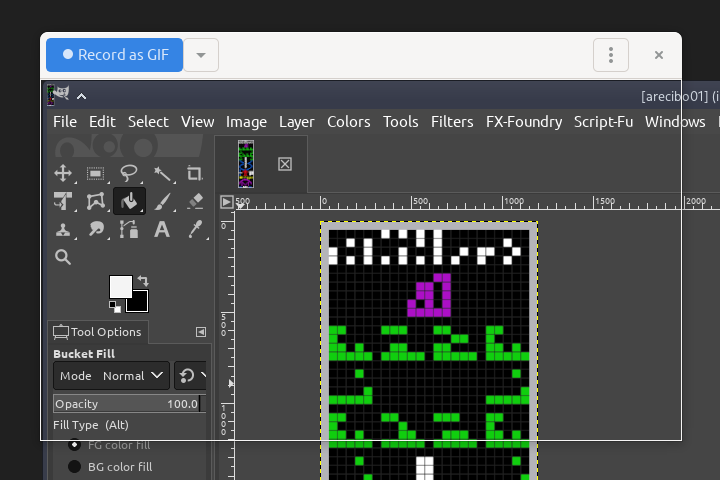Select the Fuzzy Select magic wand tool

click(162, 174)
